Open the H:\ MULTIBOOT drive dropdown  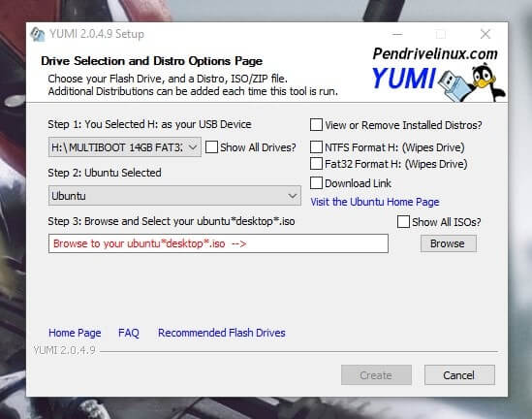pos(125,147)
